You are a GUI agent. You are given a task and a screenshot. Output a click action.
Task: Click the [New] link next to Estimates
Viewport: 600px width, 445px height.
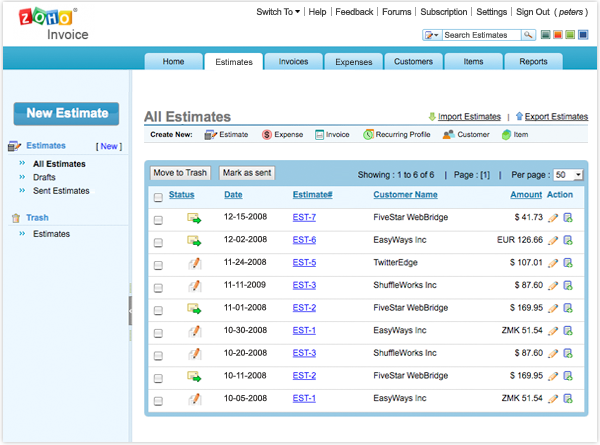tap(109, 146)
